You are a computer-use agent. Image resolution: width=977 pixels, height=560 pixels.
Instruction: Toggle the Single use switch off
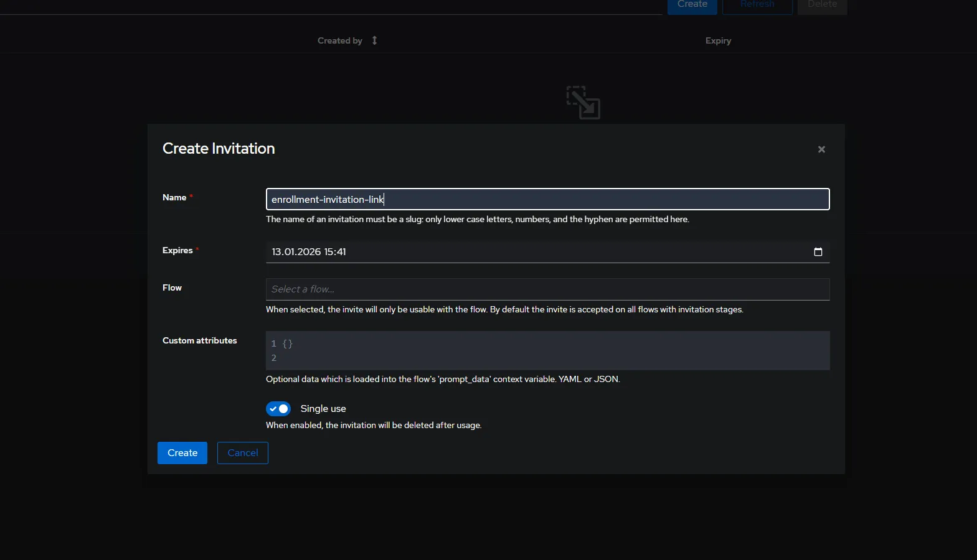click(278, 409)
